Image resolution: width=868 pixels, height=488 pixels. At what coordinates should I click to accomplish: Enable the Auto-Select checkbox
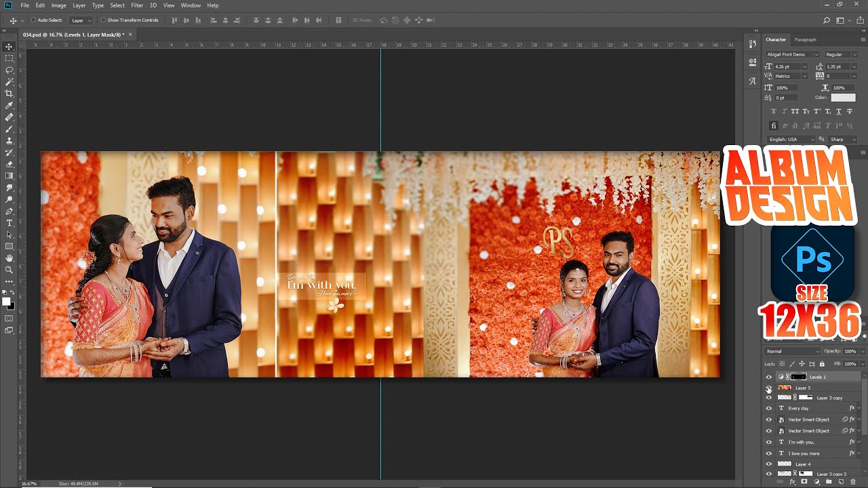(34, 20)
